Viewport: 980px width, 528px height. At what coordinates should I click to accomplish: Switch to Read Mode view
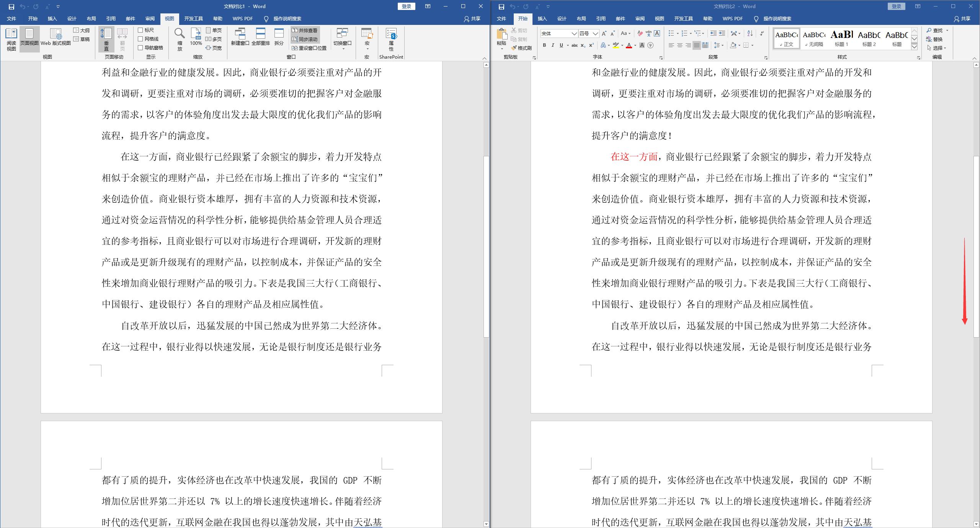pyautogui.click(x=11, y=38)
